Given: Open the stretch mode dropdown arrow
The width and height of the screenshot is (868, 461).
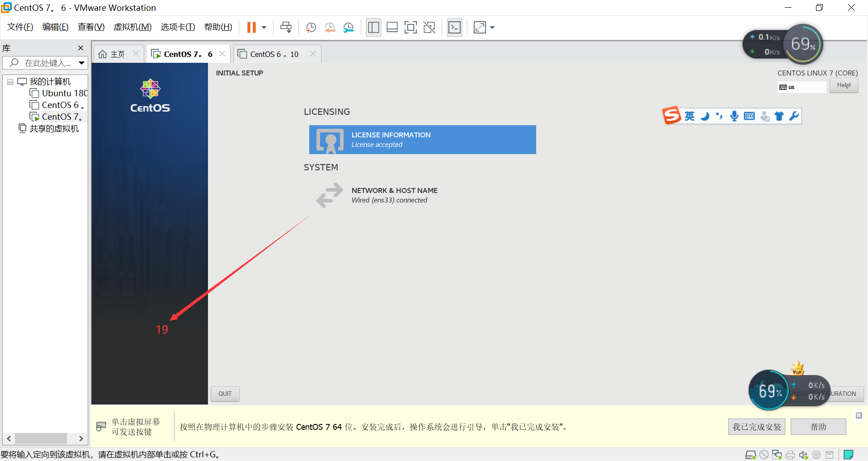Looking at the screenshot, I should 492,28.
